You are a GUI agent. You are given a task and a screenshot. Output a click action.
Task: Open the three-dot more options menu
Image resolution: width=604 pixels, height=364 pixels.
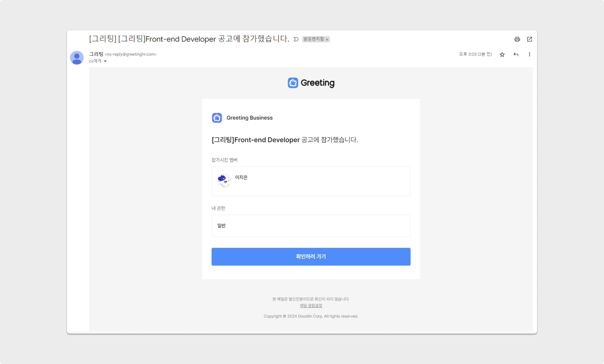529,54
